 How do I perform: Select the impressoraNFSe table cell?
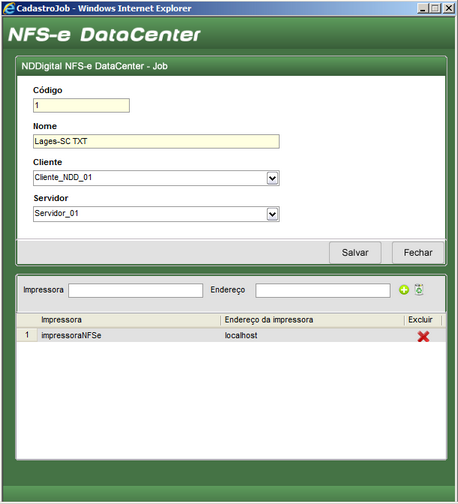tap(129, 335)
